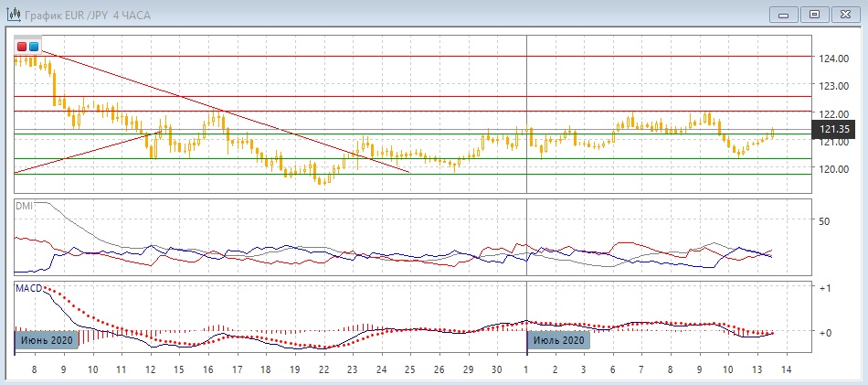Click the blue square chart button

click(x=34, y=46)
